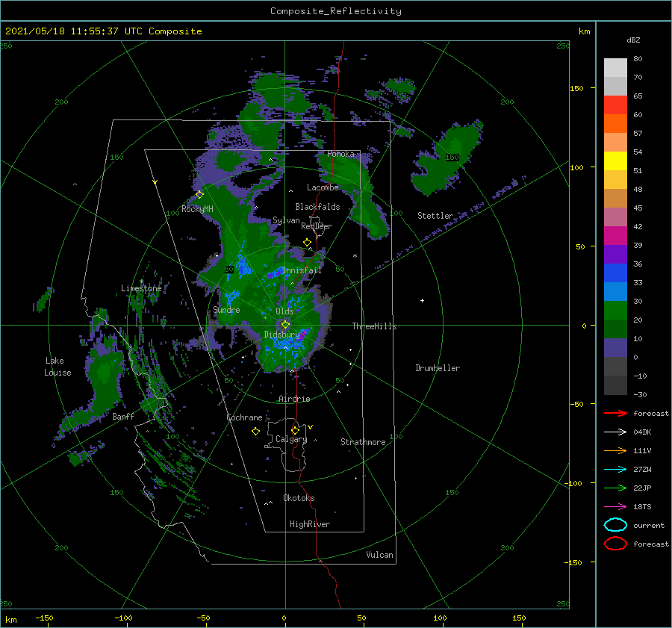Click the dBZ legend heading

633,40
